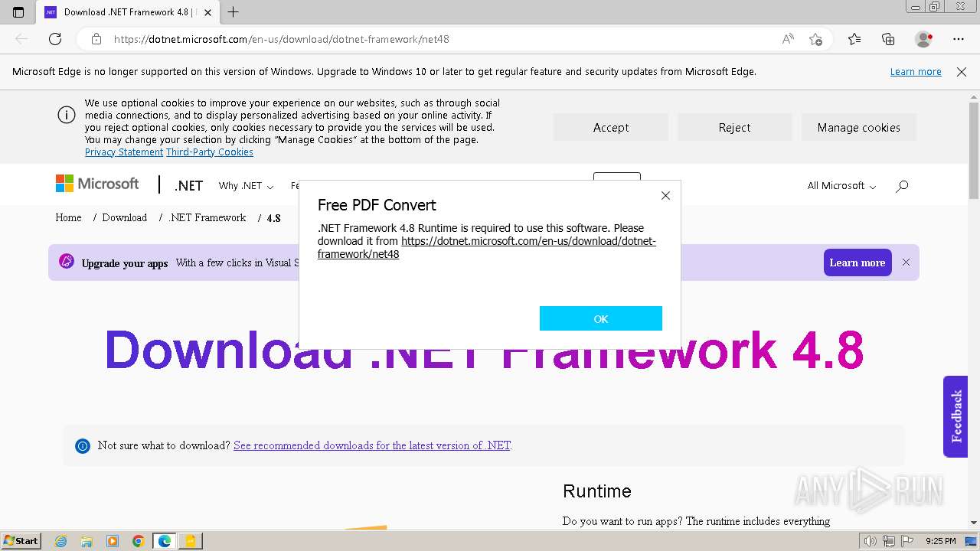The width and height of the screenshot is (980, 551).
Task: Go to the Download breadcrumb
Action: [x=124, y=218]
